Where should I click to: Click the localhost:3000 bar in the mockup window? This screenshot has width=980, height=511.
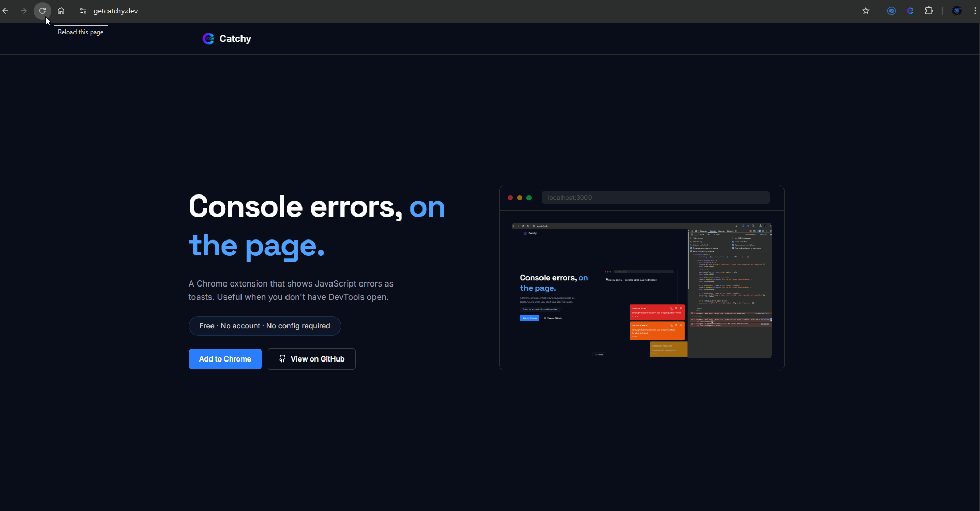click(x=655, y=197)
